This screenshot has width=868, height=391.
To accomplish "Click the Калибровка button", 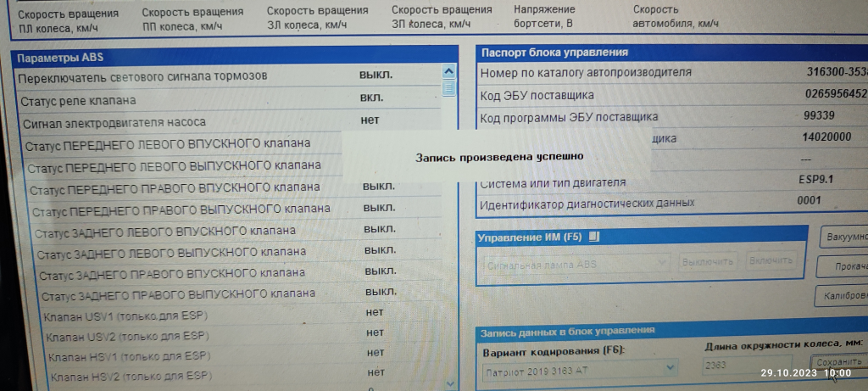I will pyautogui.click(x=842, y=297).
